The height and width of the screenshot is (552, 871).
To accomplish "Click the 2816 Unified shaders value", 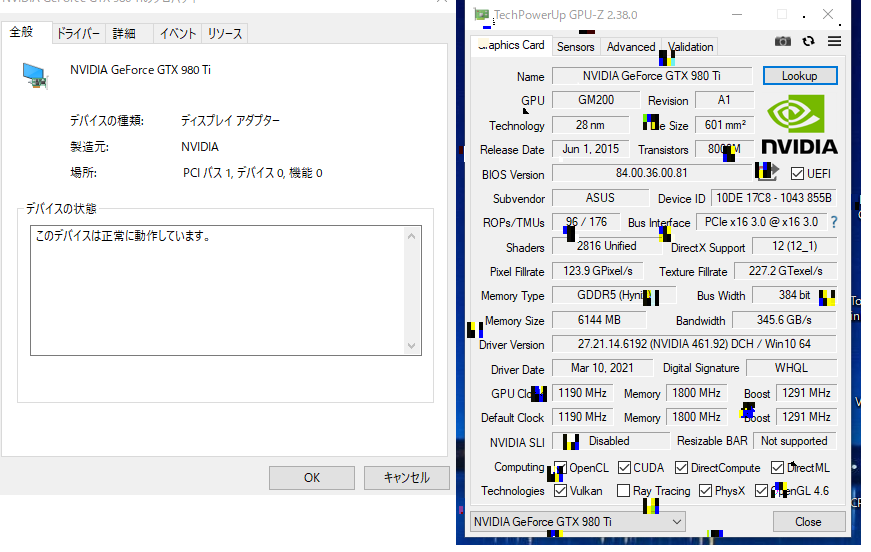I will pyautogui.click(x=607, y=246).
